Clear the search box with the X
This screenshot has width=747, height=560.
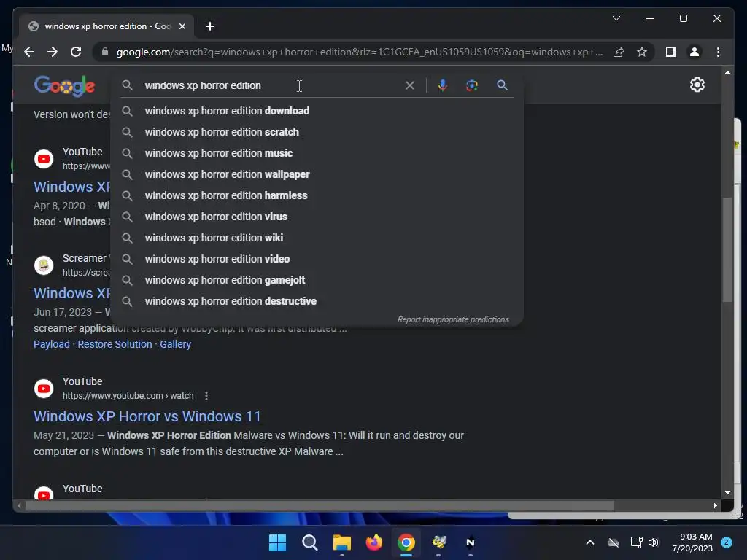(410, 85)
